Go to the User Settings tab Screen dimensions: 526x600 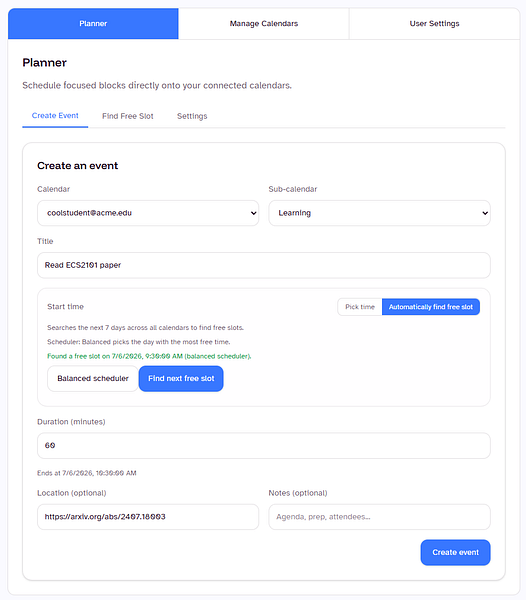pyautogui.click(x=435, y=24)
